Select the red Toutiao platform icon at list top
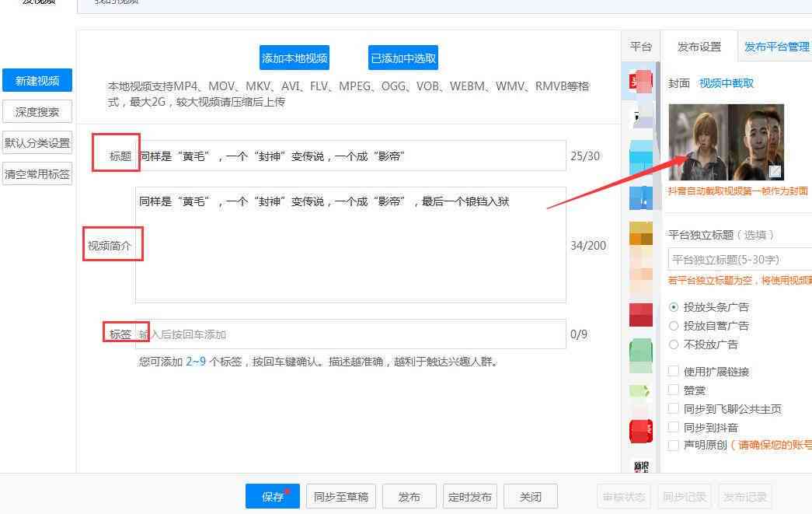The image size is (812, 514). (x=640, y=82)
